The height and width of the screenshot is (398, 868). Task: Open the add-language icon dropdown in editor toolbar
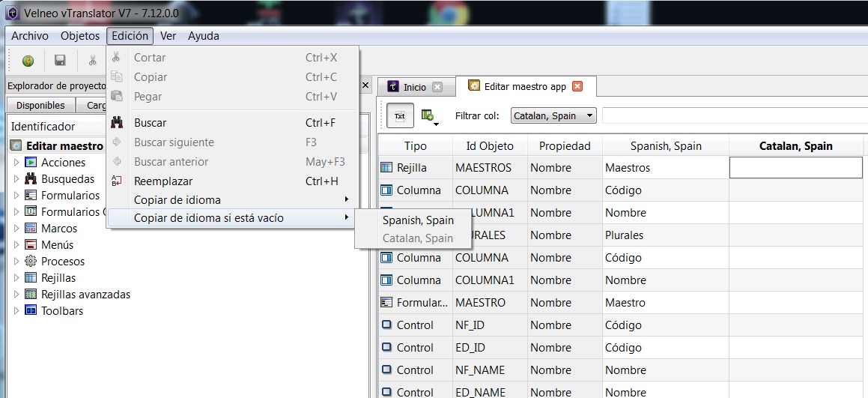pyautogui.click(x=430, y=116)
